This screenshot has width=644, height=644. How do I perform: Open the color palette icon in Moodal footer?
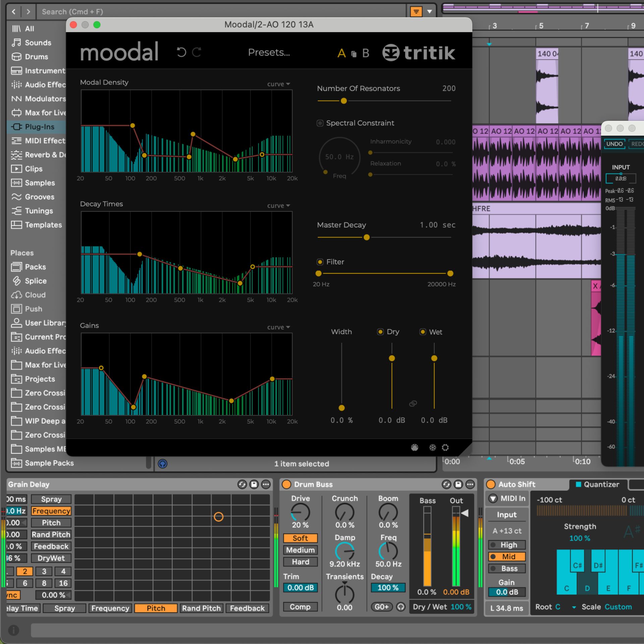(415, 447)
